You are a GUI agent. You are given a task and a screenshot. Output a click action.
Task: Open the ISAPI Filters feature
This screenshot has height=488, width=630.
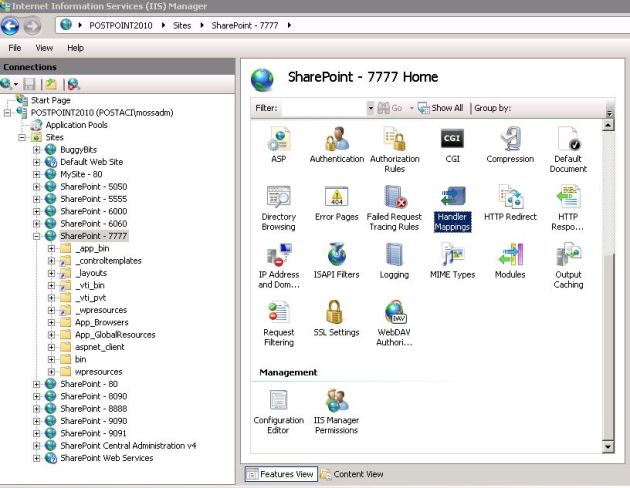pos(337,255)
